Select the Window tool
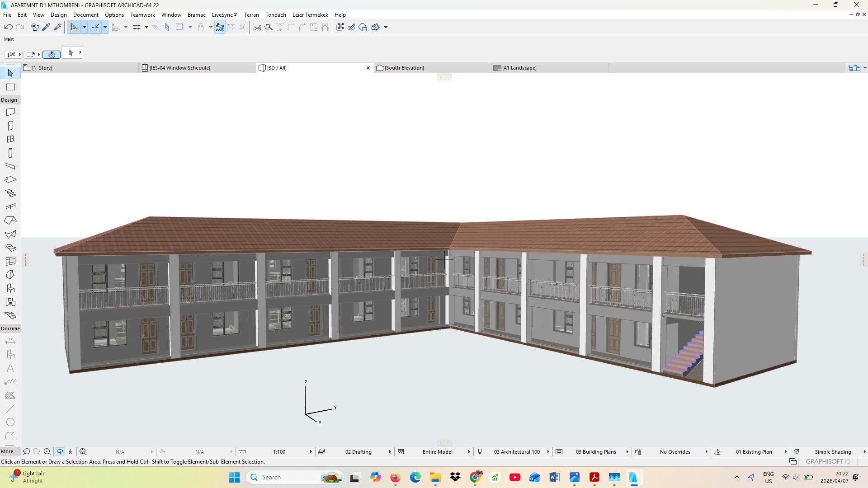This screenshot has height=488, width=868. pos(10,139)
